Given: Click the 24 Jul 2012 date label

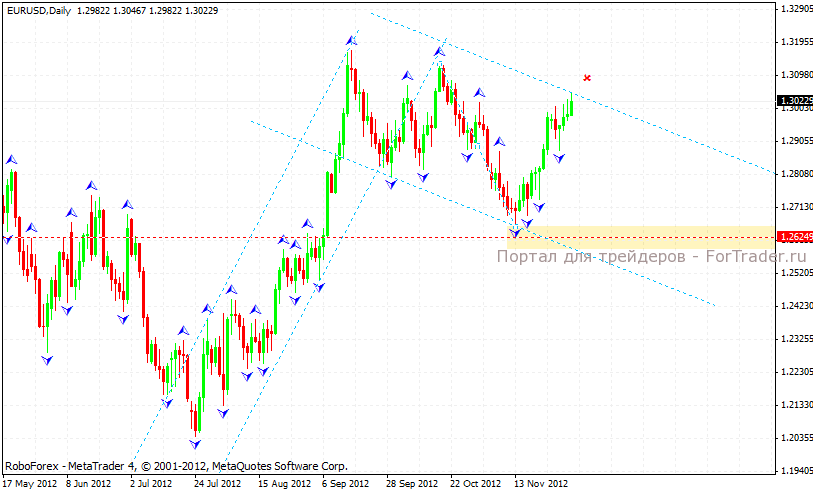Looking at the screenshot, I should point(217,483).
